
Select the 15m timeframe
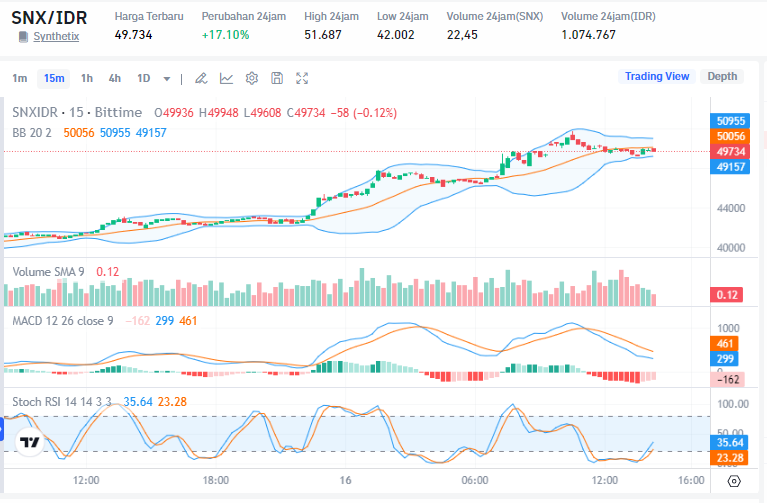point(54,78)
